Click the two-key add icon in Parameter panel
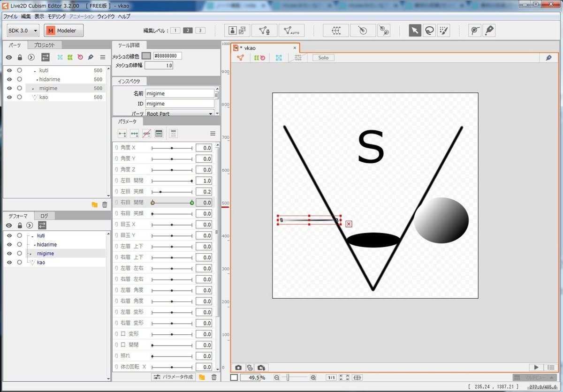Viewport: 563px width, 392px height. pos(122,134)
